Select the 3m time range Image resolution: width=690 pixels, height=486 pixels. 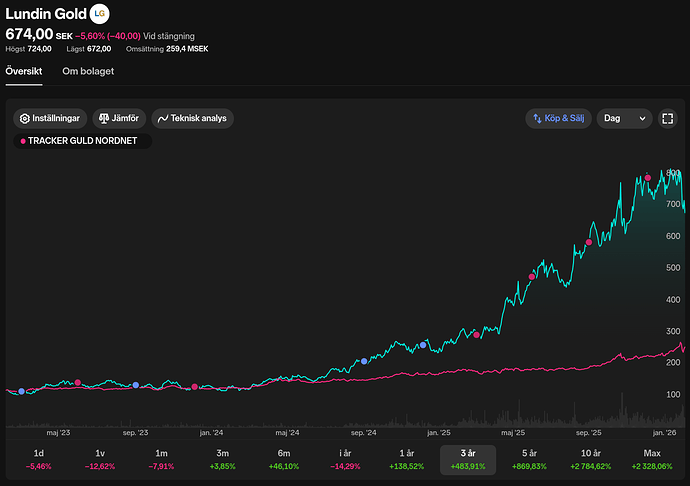(x=223, y=460)
